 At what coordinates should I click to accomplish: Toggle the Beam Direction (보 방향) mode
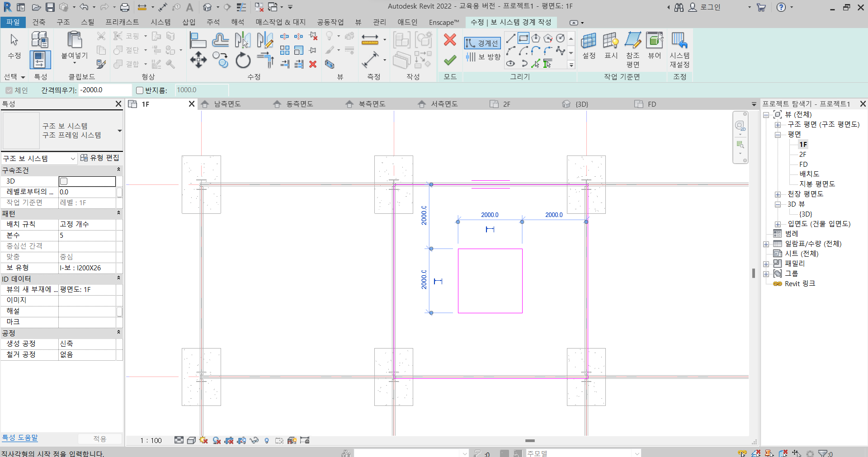483,57
